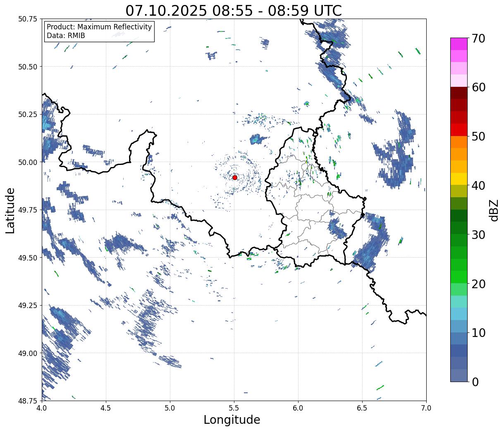The height and width of the screenshot is (430, 504).
Task: Click the magenta 70 dBZ colorbar segment
Action: [459, 44]
